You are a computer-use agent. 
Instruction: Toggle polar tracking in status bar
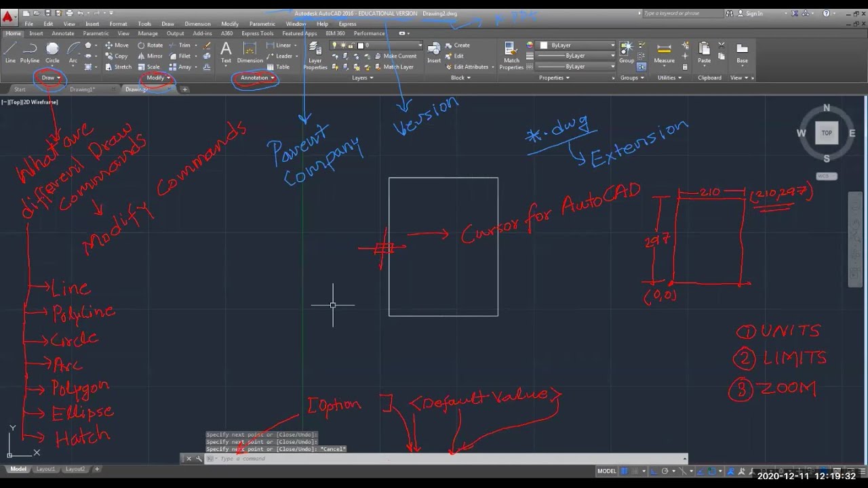click(665, 471)
